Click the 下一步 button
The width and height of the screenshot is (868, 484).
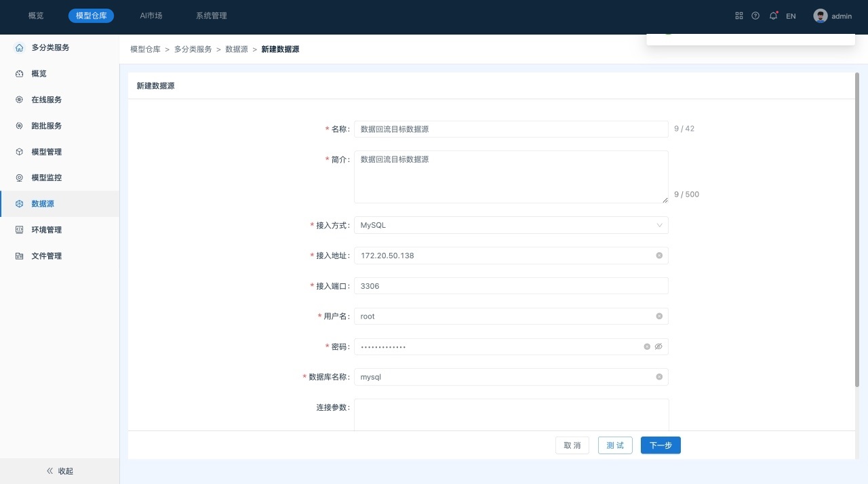pyautogui.click(x=660, y=445)
